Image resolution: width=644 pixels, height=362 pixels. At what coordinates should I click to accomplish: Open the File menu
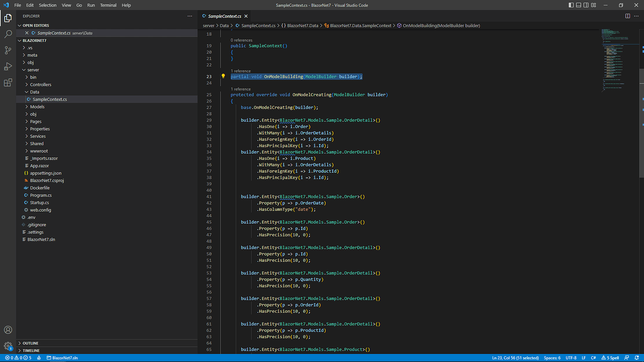[18, 5]
